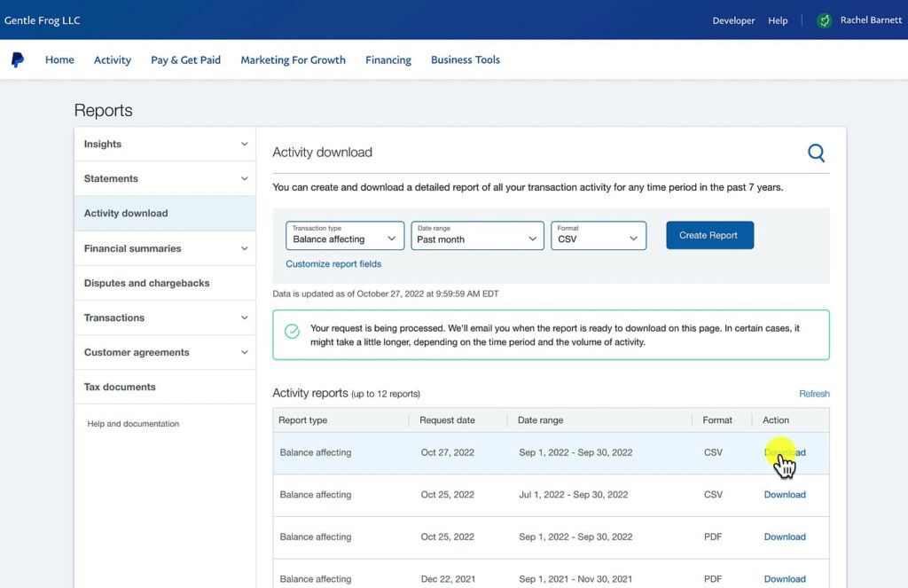Open the Transaction type dropdown
The height and width of the screenshot is (588, 908).
click(344, 238)
